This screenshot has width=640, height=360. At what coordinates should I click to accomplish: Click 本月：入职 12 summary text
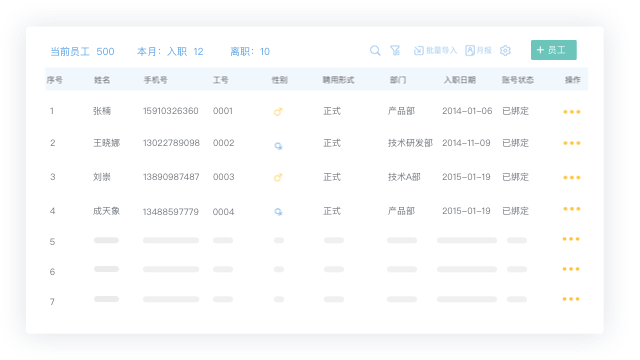[x=170, y=51]
